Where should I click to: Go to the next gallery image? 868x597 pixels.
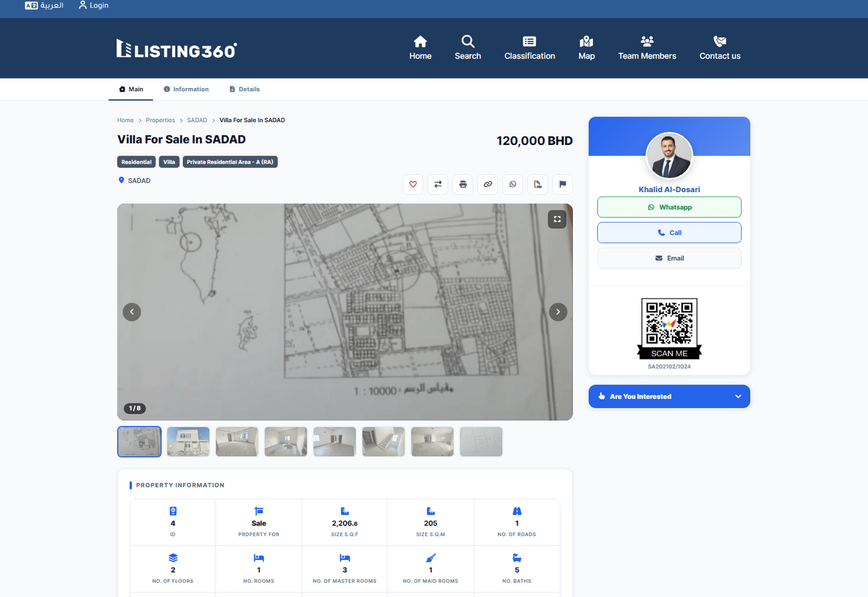[x=558, y=312]
